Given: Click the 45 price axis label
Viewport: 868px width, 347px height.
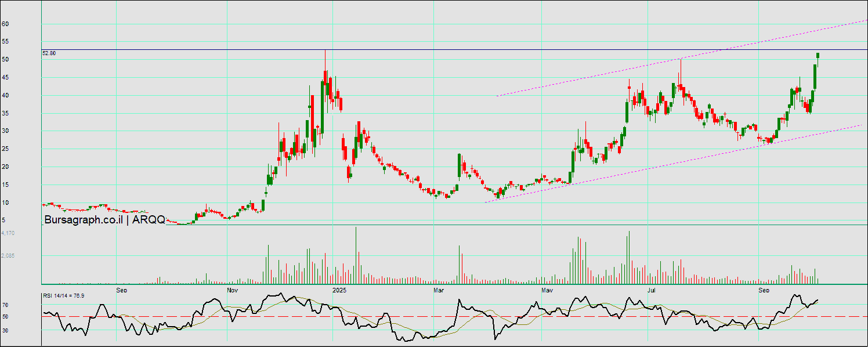Looking at the screenshot, I should pos(5,78).
